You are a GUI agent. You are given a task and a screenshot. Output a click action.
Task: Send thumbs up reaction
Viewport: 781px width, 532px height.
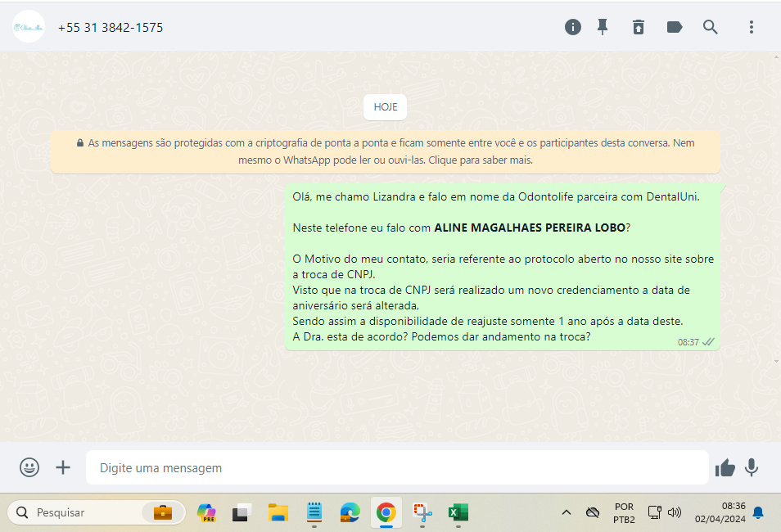click(x=725, y=467)
